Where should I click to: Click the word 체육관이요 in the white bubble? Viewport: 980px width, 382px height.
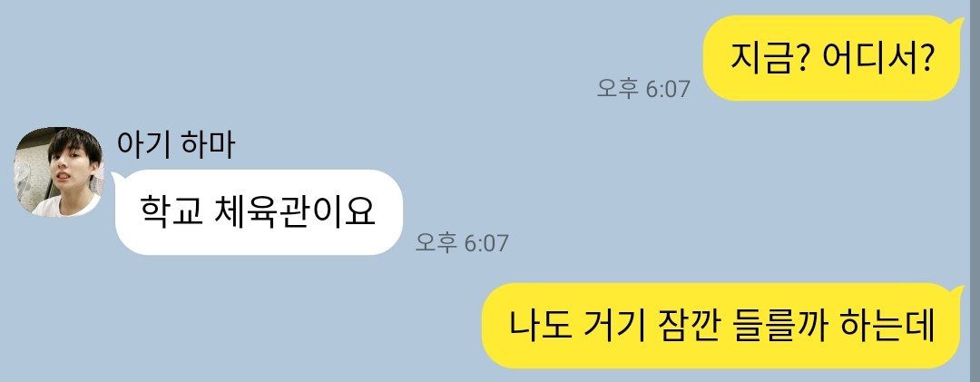point(294,212)
